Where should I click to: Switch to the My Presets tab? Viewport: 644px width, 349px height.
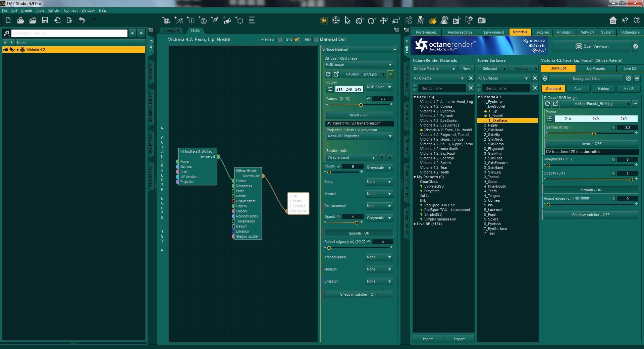point(596,68)
